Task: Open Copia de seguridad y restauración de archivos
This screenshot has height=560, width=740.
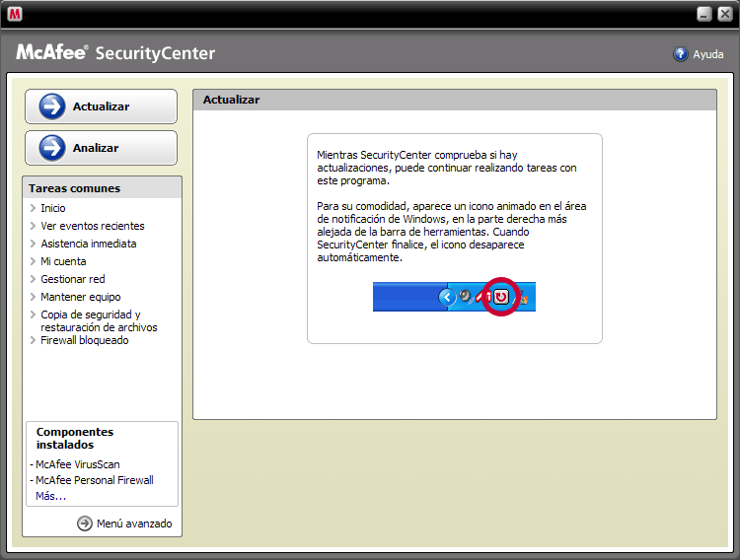Action: coord(98,321)
